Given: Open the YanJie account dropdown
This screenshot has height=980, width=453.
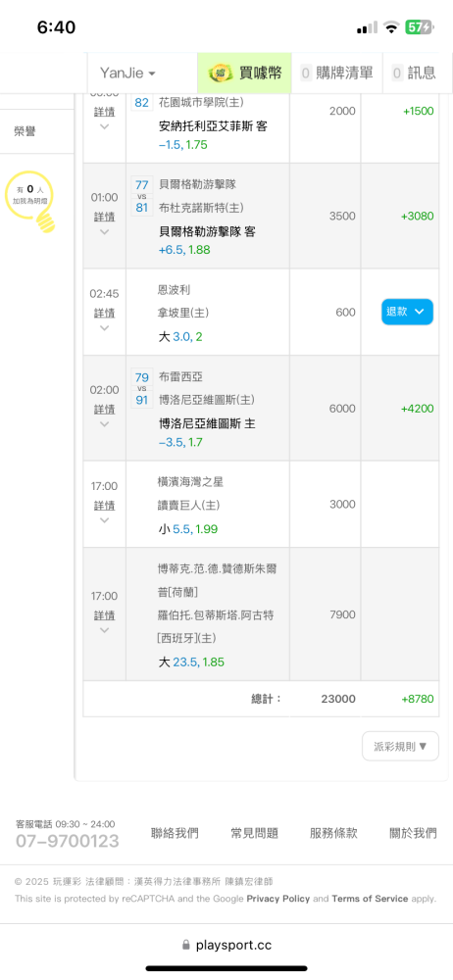Looking at the screenshot, I should [127, 73].
